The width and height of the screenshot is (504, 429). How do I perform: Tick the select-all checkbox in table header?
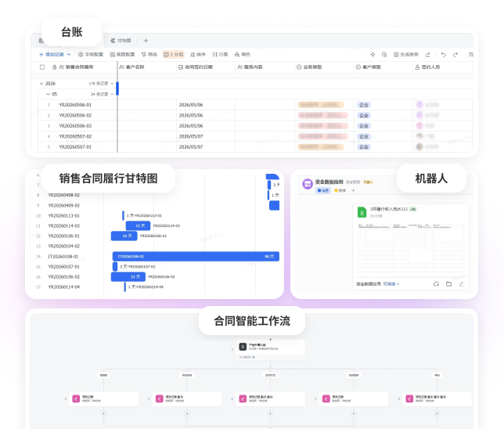tap(42, 67)
